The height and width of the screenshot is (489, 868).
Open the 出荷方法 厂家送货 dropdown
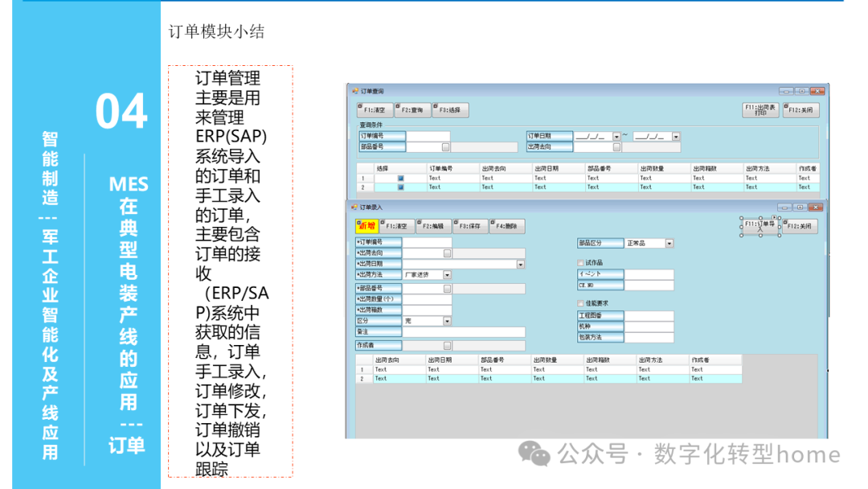pos(447,273)
